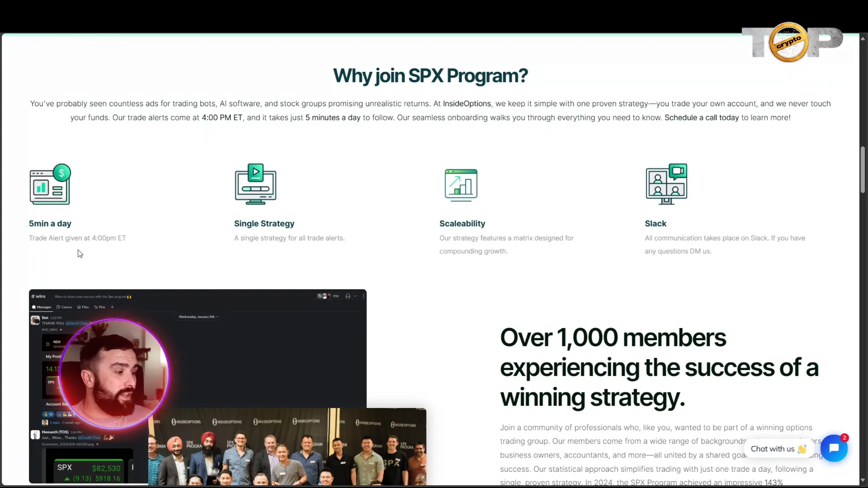Viewport: 868px width, 488px height.
Task: Click the Trade Alert given at 4:00pm ET text
Action: pyautogui.click(x=77, y=238)
